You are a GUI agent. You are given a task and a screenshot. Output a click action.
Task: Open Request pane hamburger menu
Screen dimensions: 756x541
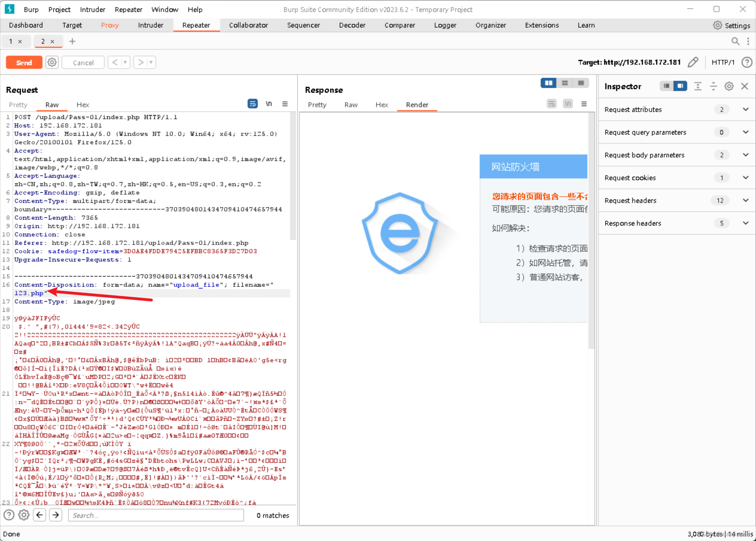[285, 104]
